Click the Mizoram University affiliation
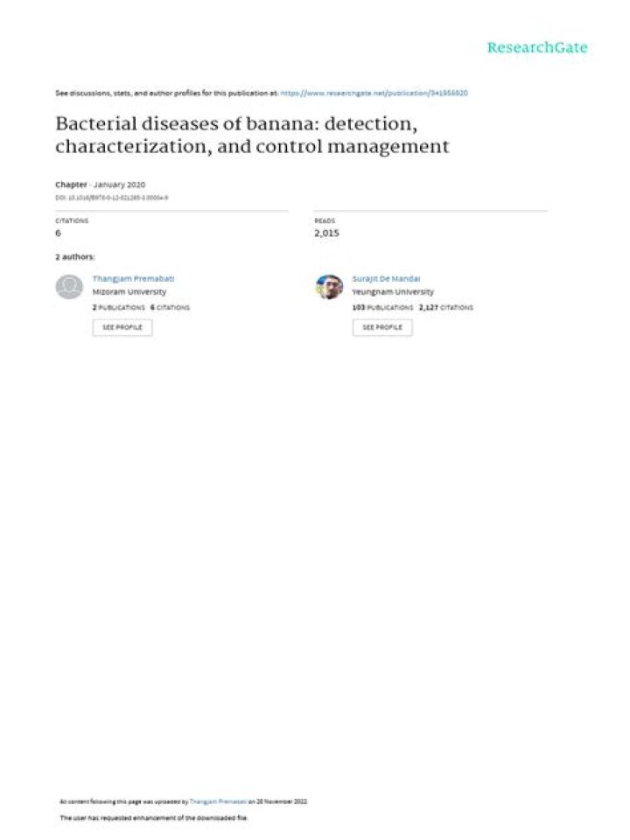The height and width of the screenshot is (840, 630). coord(129,292)
